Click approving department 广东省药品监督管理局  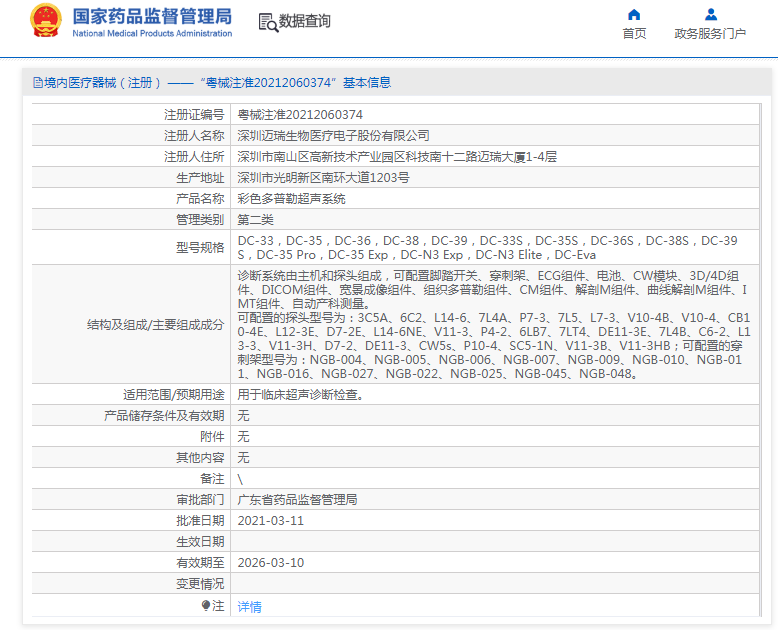point(297,500)
